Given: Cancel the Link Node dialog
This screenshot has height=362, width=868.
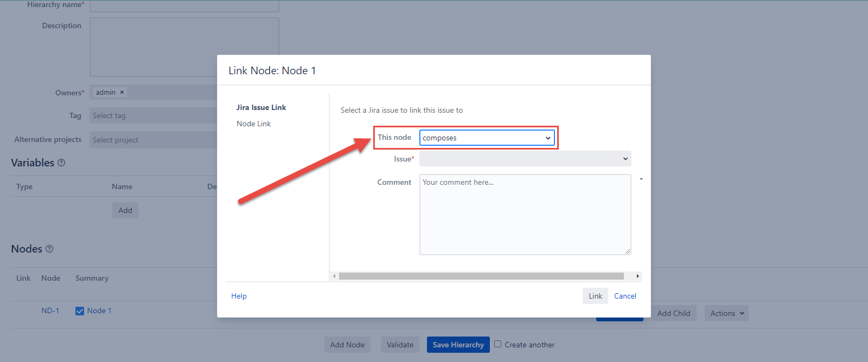Looking at the screenshot, I should click(x=625, y=296).
